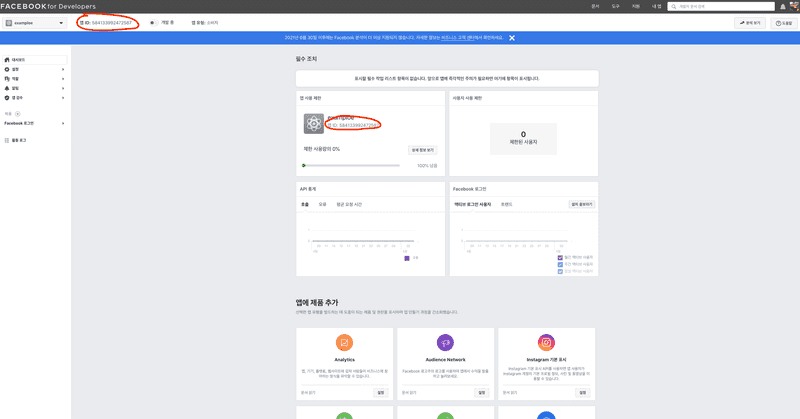This screenshot has width=800, height=419.
Task: Open the Analytics docs link
Action: pyautogui.click(x=308, y=393)
